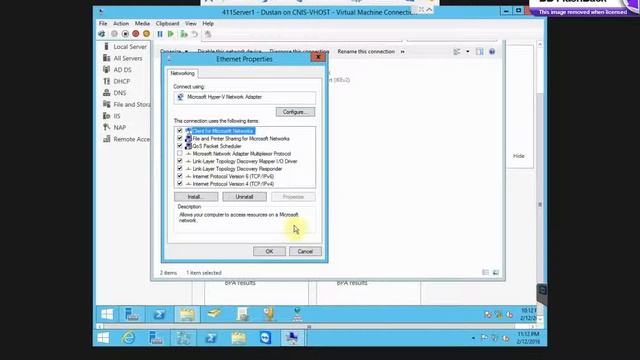
Task: Click OK in Ethernet Properties
Action: click(269, 251)
